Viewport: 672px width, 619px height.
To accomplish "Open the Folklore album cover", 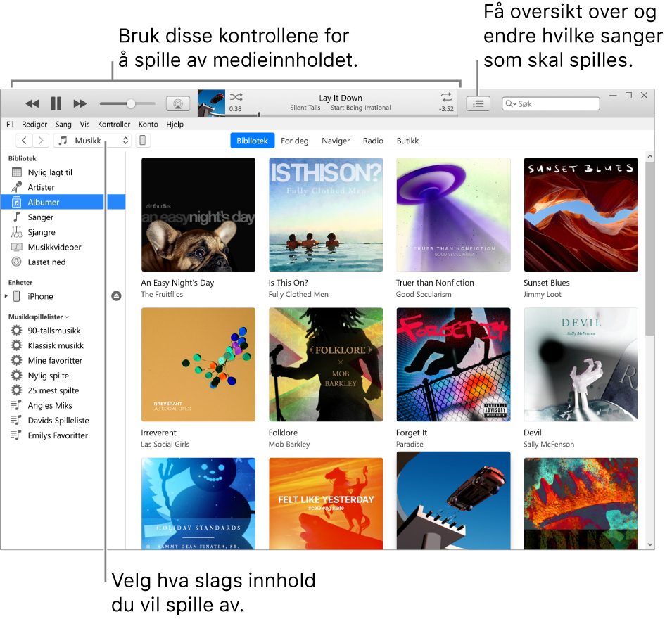I will 326,364.
